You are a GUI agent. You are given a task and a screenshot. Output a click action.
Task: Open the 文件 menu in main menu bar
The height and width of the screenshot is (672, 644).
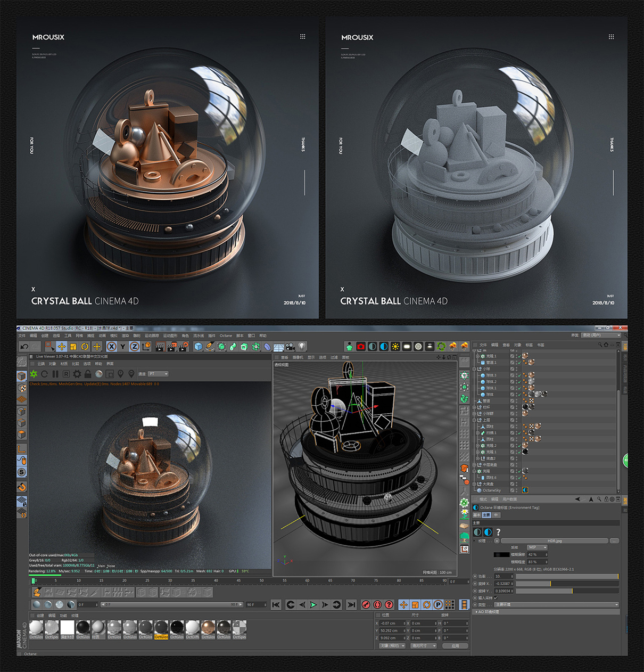coord(22,335)
